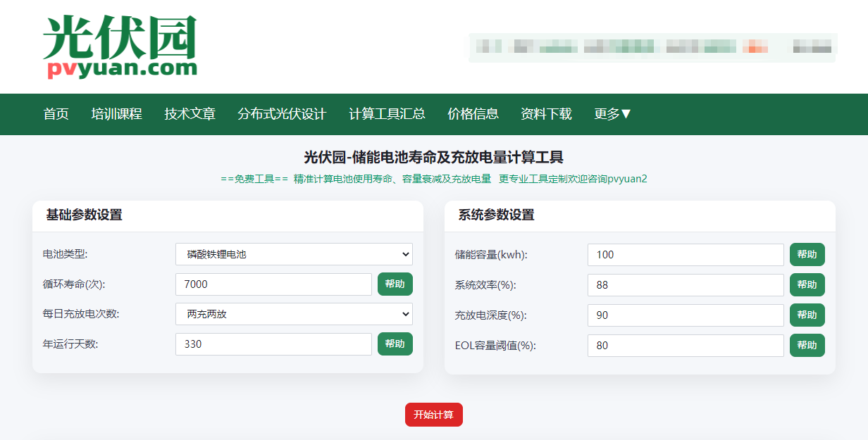868x440 pixels.
Task: Open the 更多 navigation menu
Action: (612, 114)
